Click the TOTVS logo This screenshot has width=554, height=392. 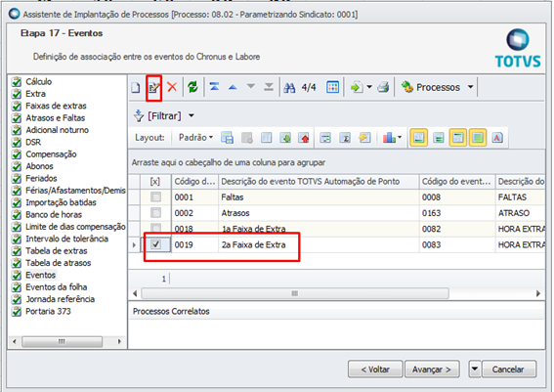pyautogui.click(x=518, y=49)
